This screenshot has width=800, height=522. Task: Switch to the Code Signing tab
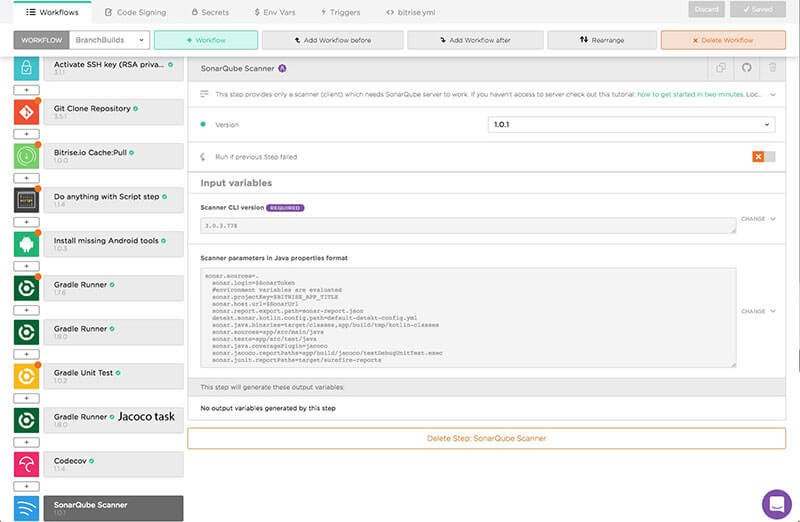point(134,12)
